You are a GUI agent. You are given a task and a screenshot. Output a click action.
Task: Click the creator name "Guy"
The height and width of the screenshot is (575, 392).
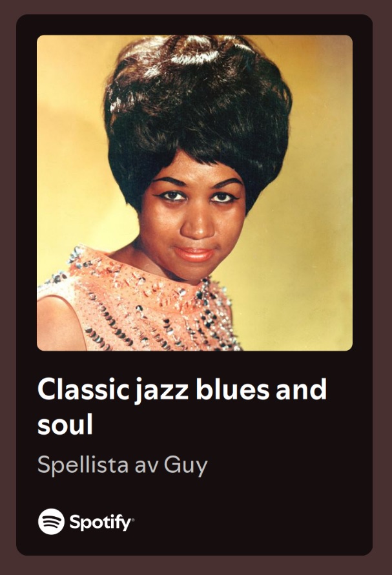click(185, 466)
